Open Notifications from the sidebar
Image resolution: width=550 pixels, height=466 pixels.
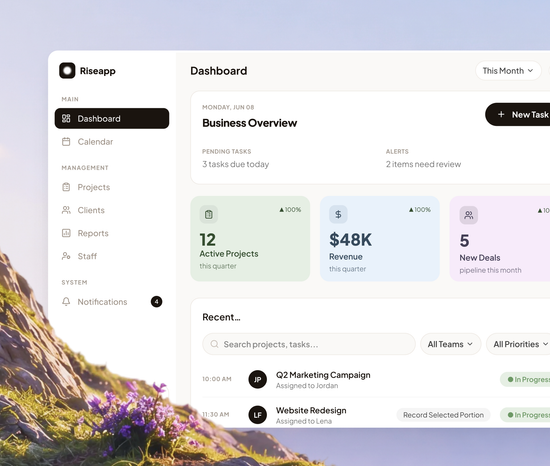(x=112, y=302)
